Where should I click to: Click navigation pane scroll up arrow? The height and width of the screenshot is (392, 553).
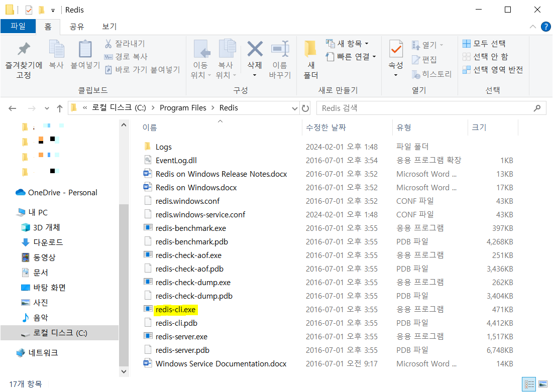point(124,125)
